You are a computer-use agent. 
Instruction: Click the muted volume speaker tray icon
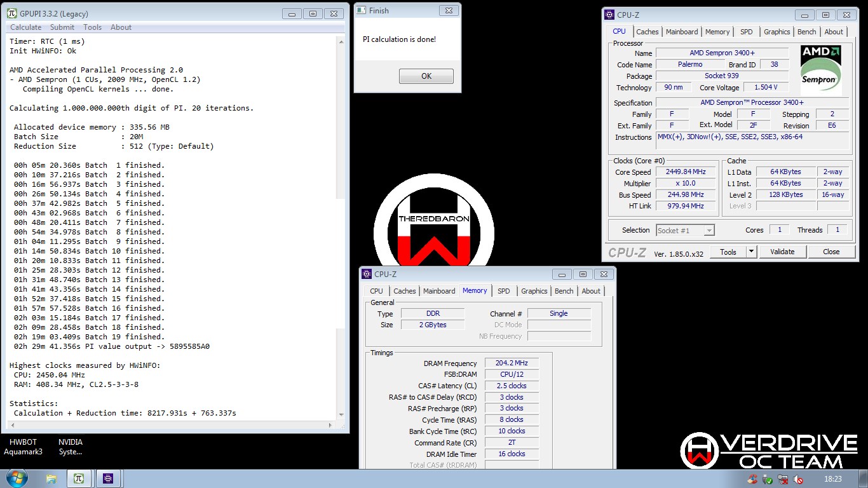pos(797,479)
